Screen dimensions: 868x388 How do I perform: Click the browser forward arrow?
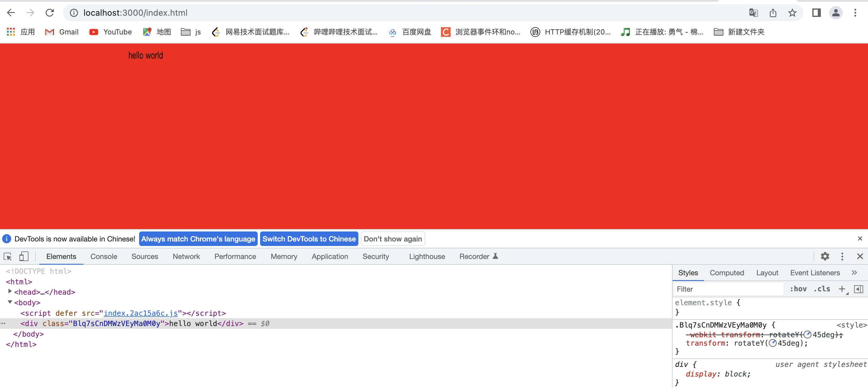[30, 13]
